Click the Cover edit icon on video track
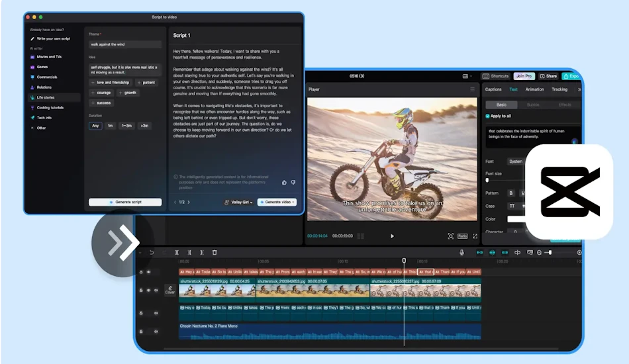 tap(170, 290)
